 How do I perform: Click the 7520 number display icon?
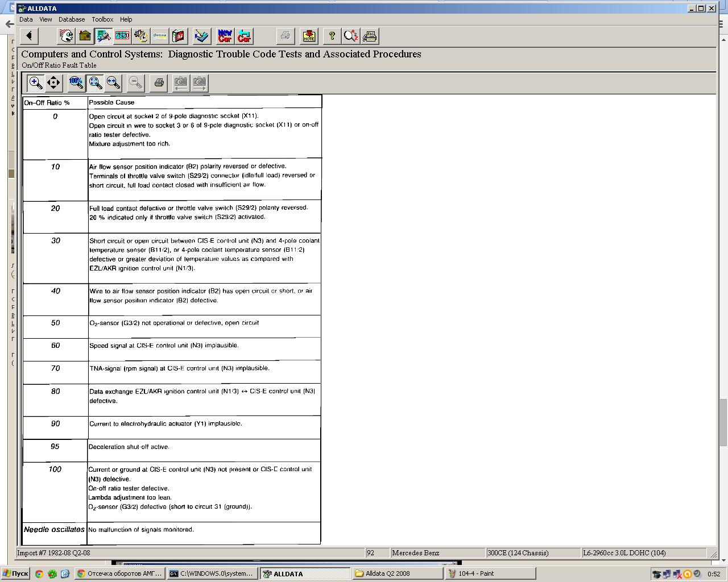[122, 36]
